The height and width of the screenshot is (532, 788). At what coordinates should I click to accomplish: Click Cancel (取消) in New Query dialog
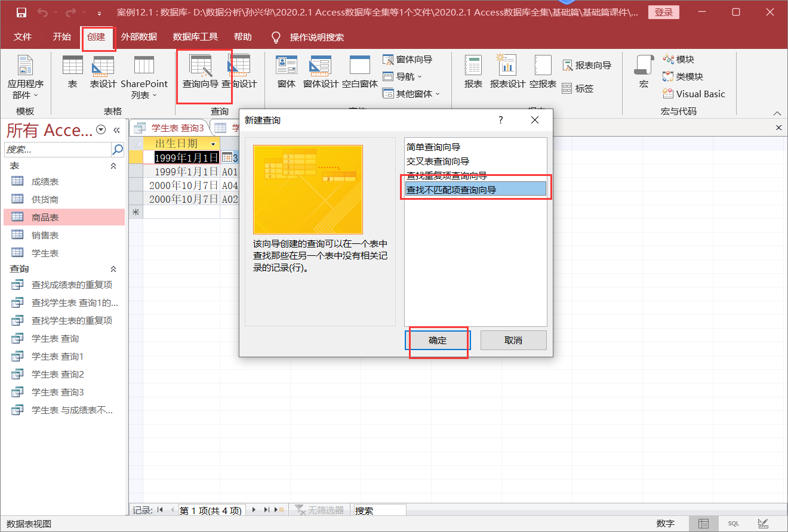(x=513, y=340)
